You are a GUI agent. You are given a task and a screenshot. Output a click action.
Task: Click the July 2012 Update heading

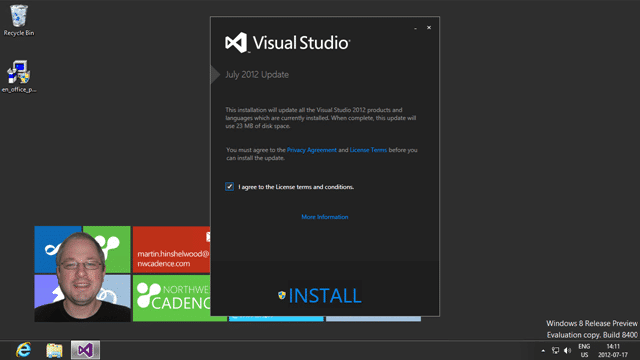coord(257,75)
